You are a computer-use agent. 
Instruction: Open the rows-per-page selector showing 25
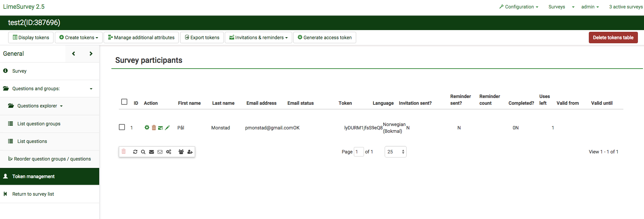pos(395,152)
